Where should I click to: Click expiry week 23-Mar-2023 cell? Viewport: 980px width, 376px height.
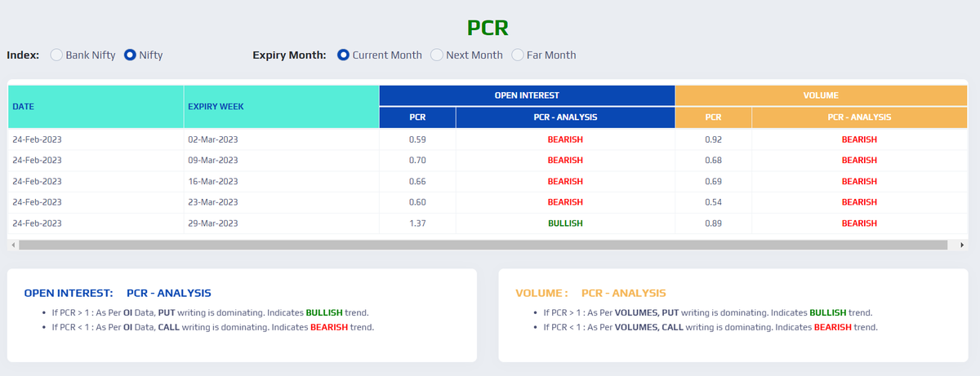(282, 202)
